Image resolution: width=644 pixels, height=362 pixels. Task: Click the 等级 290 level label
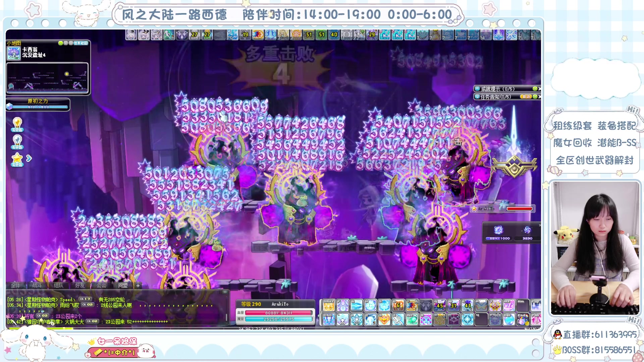[251, 304]
